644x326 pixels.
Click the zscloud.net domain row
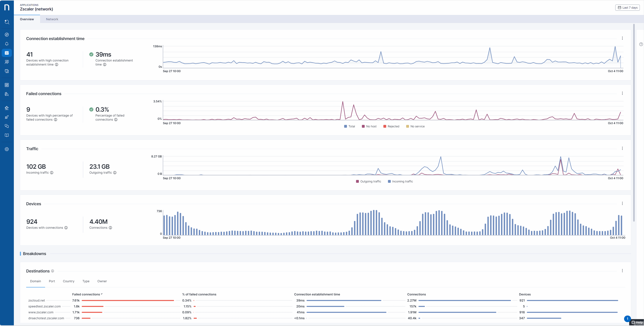coord(37,300)
